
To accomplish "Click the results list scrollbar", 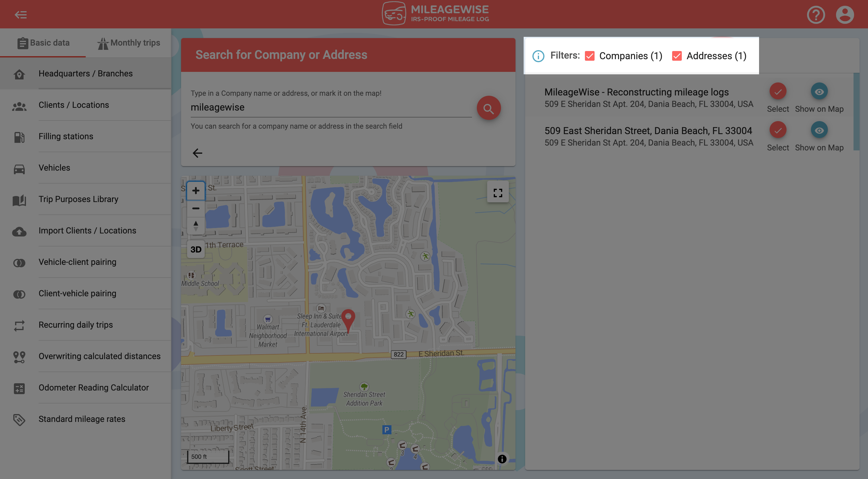I will pos(856,112).
